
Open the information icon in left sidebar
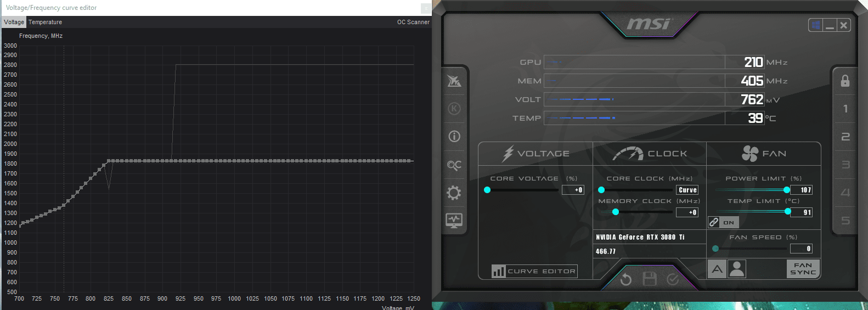tap(454, 136)
